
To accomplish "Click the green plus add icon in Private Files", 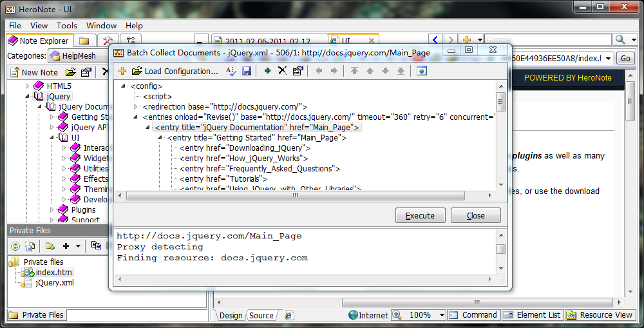I will [66, 246].
